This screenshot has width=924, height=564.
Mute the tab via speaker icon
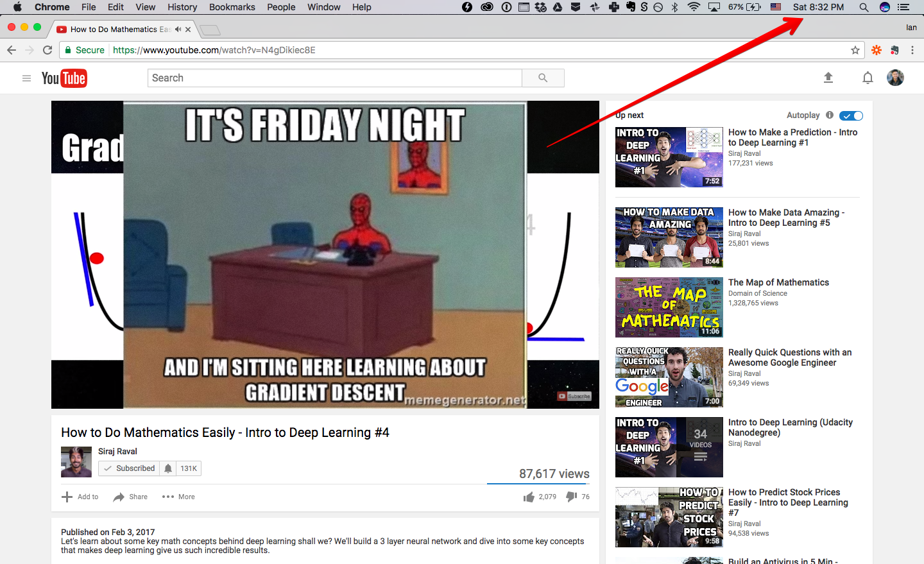point(178,30)
